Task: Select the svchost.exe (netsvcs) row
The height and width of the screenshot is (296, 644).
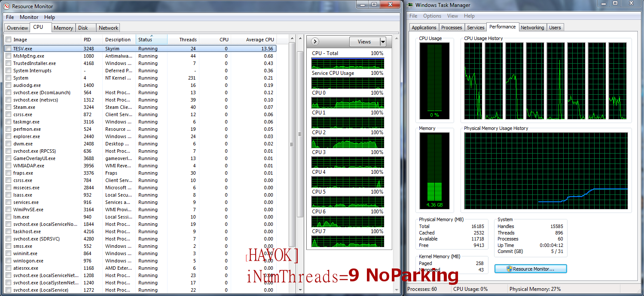Action: pos(141,100)
